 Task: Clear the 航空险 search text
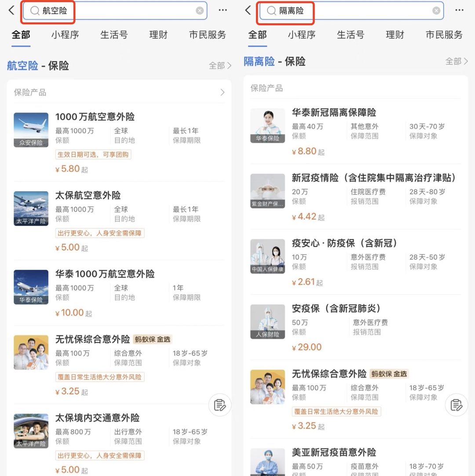200,11
